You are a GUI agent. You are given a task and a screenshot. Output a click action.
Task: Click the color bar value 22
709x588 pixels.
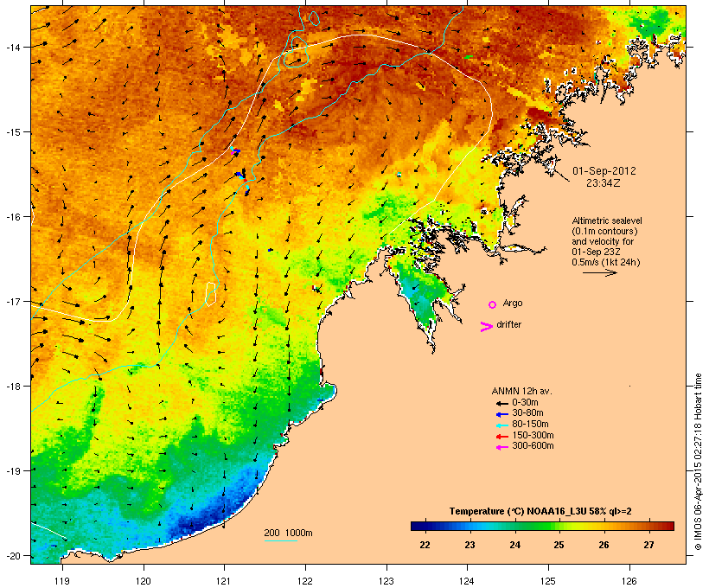click(x=425, y=545)
